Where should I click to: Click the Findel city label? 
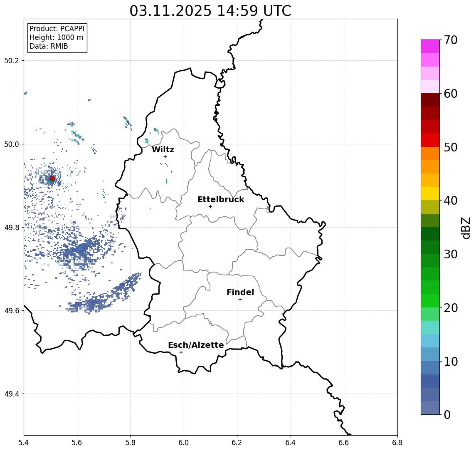(240, 292)
